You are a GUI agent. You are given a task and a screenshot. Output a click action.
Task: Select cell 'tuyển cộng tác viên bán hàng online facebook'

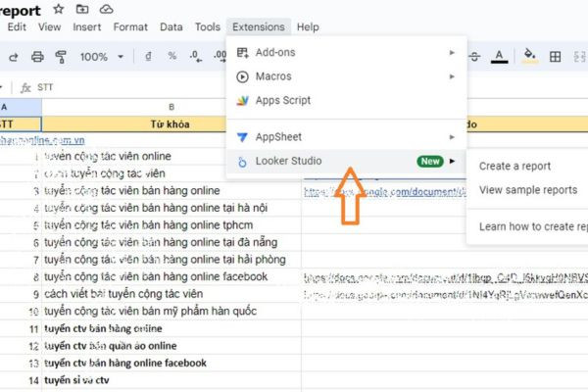pos(171,276)
